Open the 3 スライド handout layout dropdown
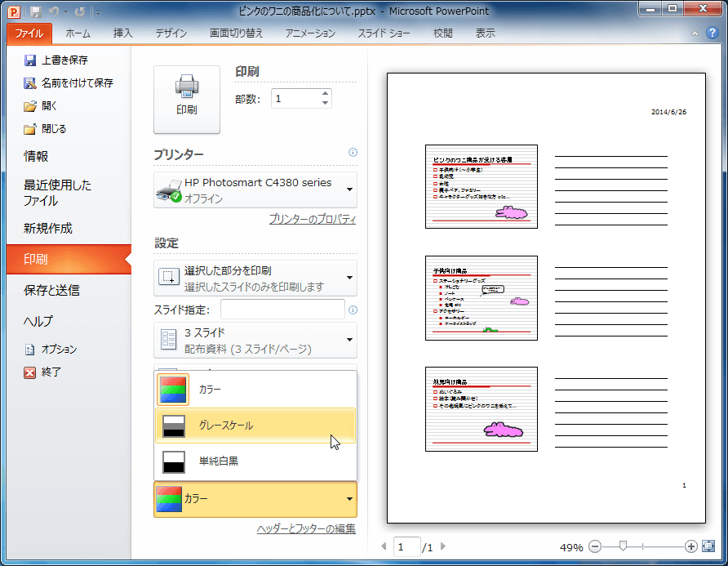Viewport: 728px width, 566px height. point(255,340)
